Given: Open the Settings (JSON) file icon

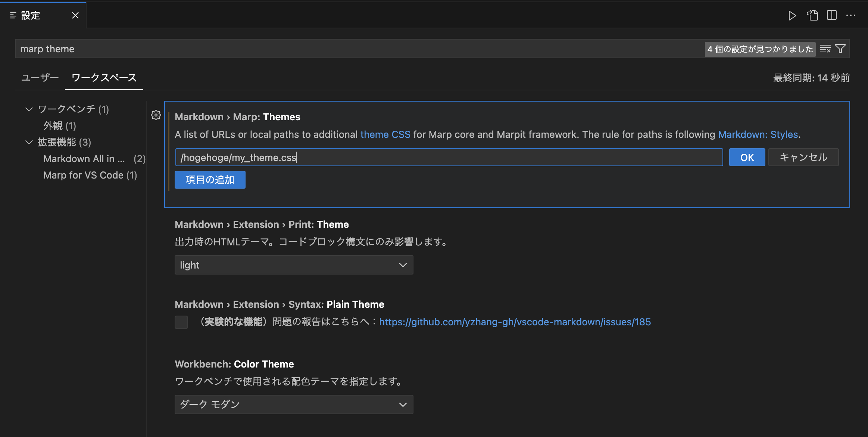Looking at the screenshot, I should point(812,15).
